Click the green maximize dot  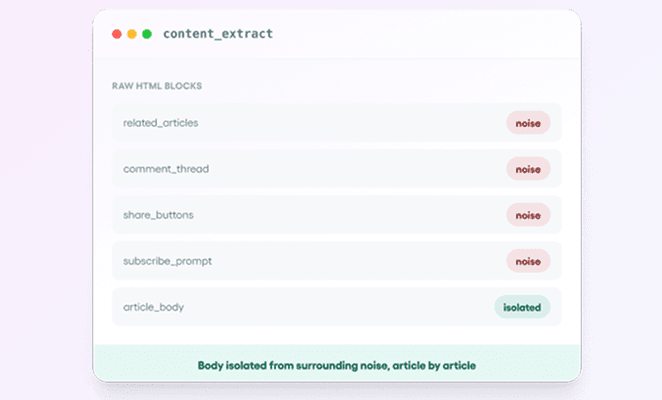point(147,34)
